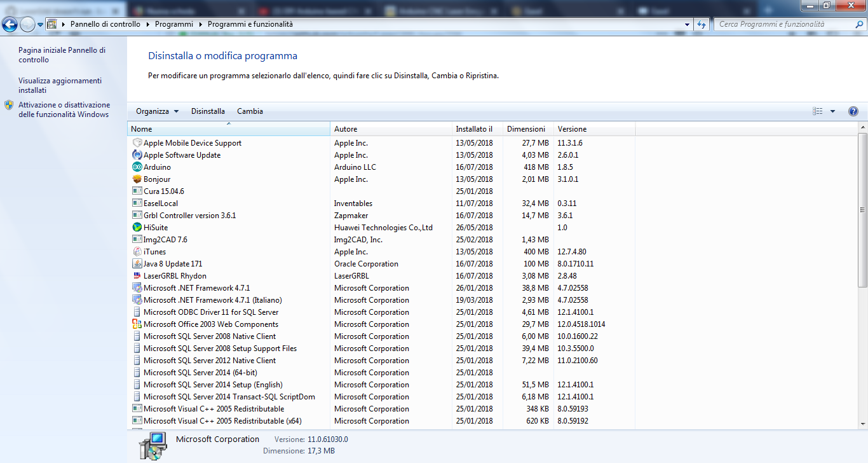The width and height of the screenshot is (868, 463).
Task: Sort list by Nome column header
Action: coord(229,129)
